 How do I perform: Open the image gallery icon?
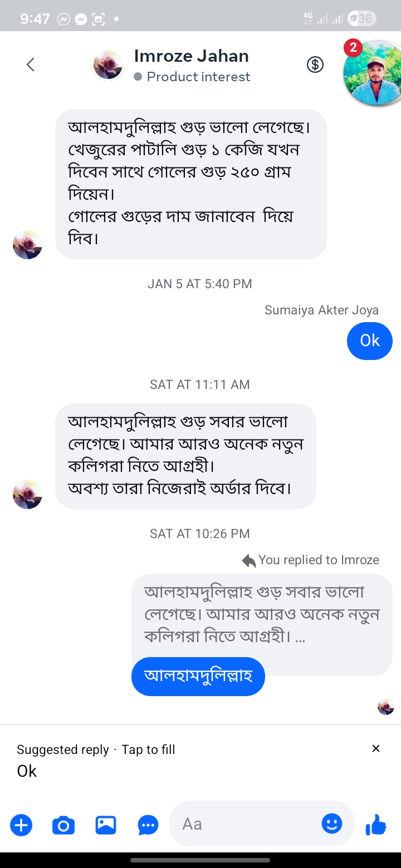click(106, 825)
